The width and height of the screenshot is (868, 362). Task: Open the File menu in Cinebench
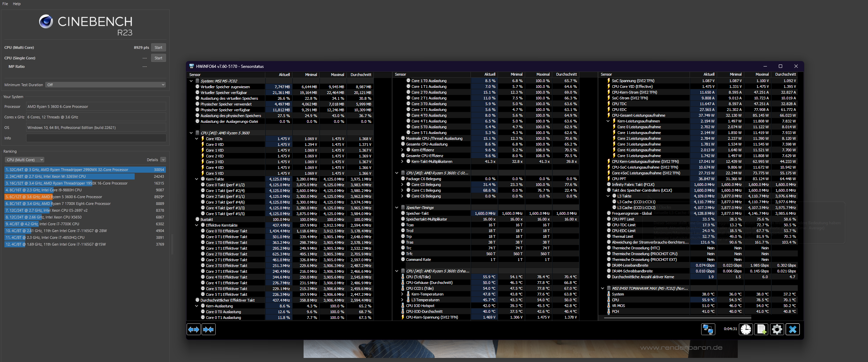click(5, 4)
